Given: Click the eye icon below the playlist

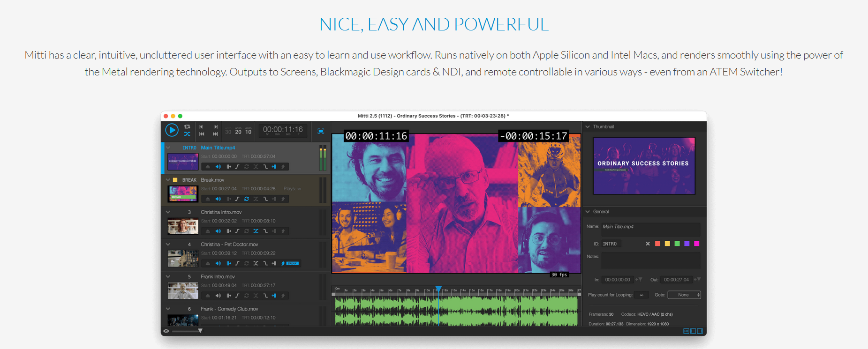Looking at the screenshot, I should (166, 331).
